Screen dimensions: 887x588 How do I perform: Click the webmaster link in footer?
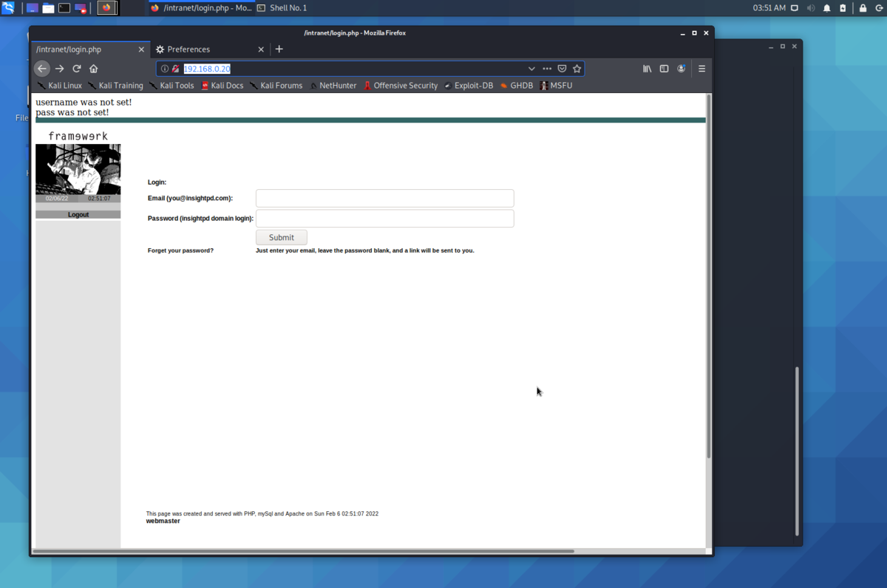[x=163, y=521]
